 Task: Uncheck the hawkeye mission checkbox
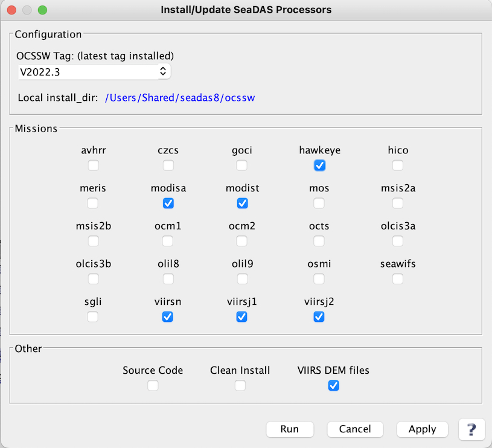pos(319,165)
